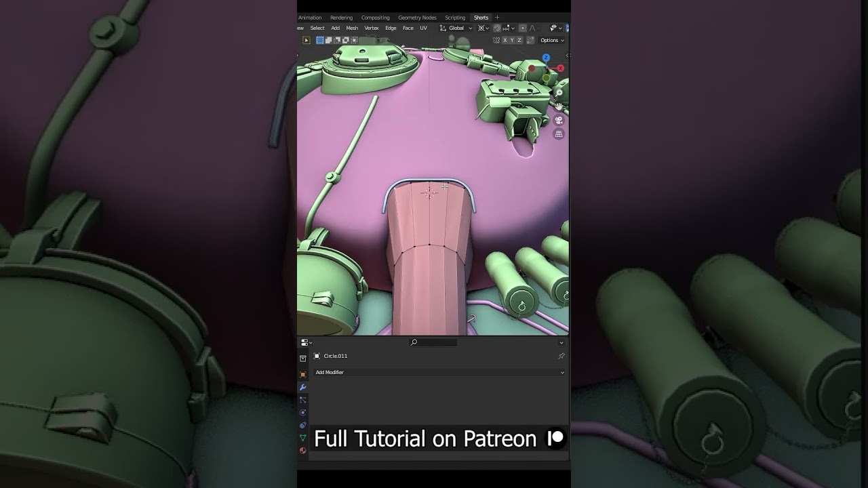Click the Circle.011 object name text
This screenshot has width=868, height=488.
coord(335,356)
